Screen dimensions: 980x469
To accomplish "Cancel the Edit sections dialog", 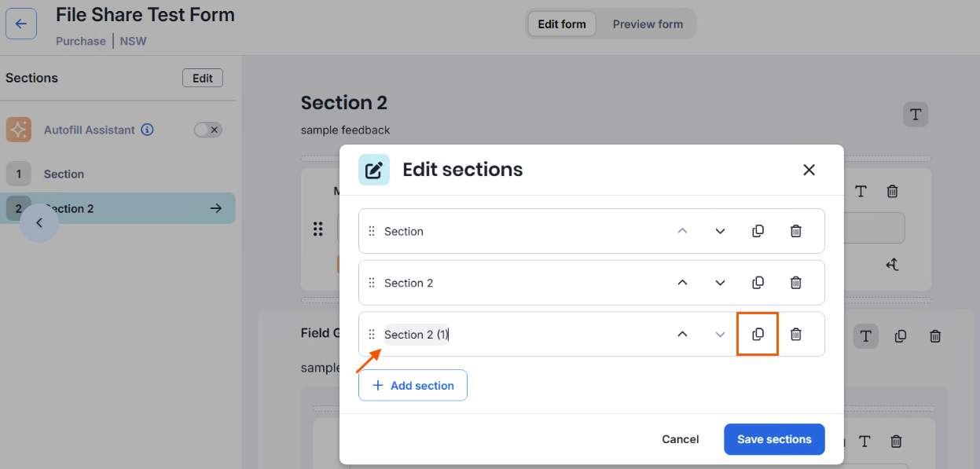I will pos(680,439).
